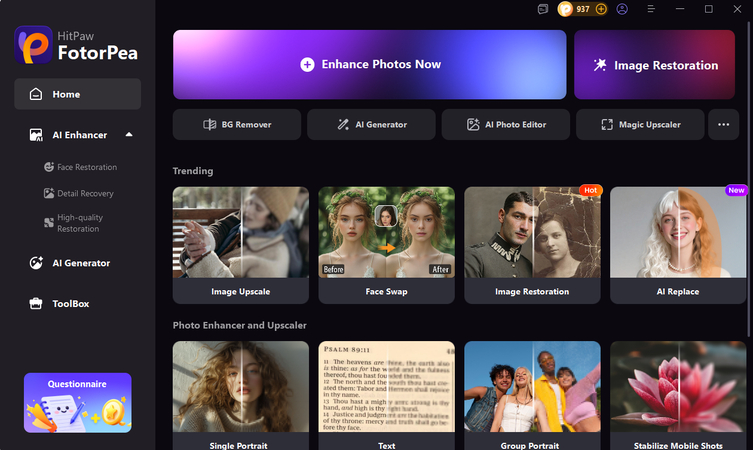Open the user account profile icon
The height and width of the screenshot is (450, 753).
point(622,9)
